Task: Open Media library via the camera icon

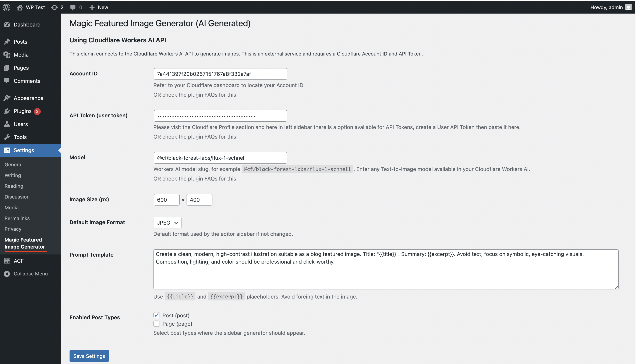Action: pos(7,54)
